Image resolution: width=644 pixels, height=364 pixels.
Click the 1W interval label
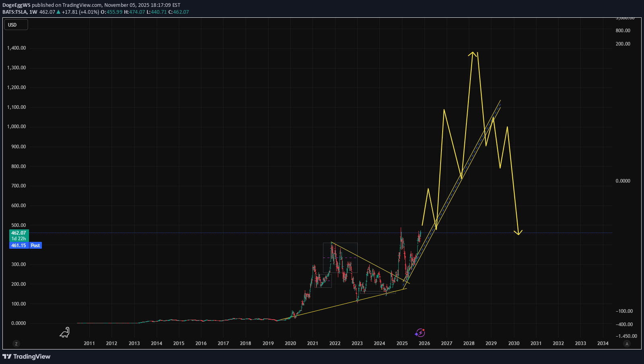point(33,12)
